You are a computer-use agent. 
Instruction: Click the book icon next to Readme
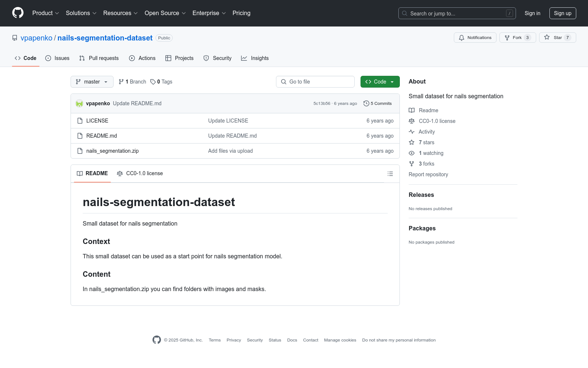pos(412,110)
